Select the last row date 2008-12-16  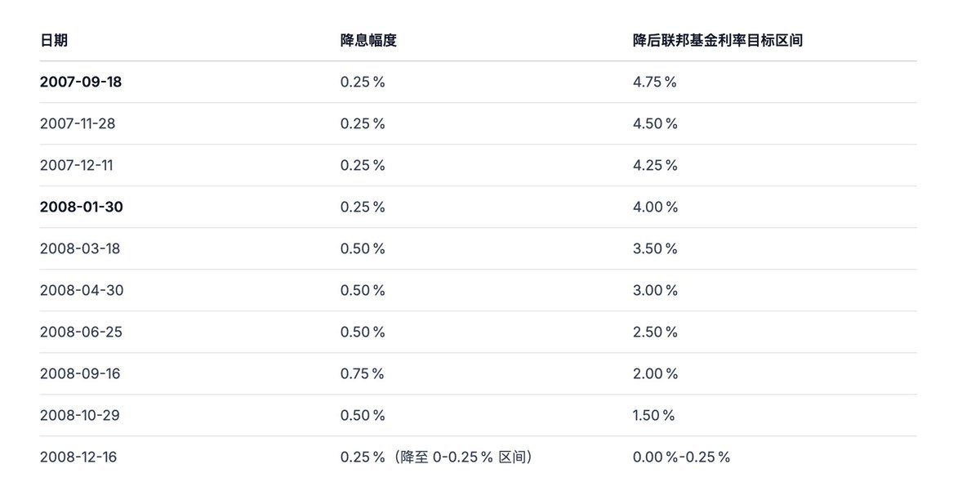coord(78,457)
